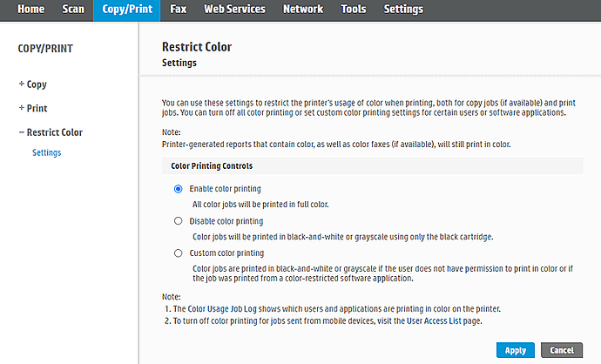This screenshot has width=601, height=364.
Task: Choose Disable color printing option
Action: coord(179,221)
